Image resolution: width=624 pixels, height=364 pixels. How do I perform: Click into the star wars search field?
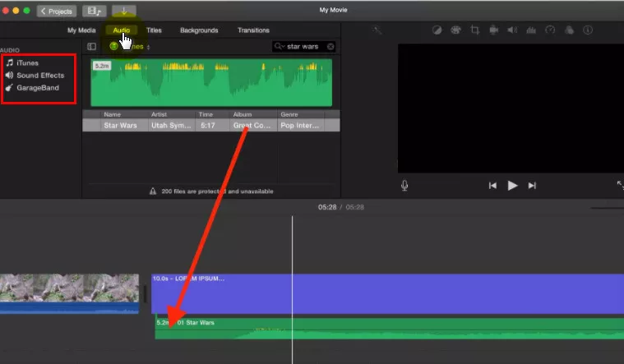pyautogui.click(x=303, y=47)
